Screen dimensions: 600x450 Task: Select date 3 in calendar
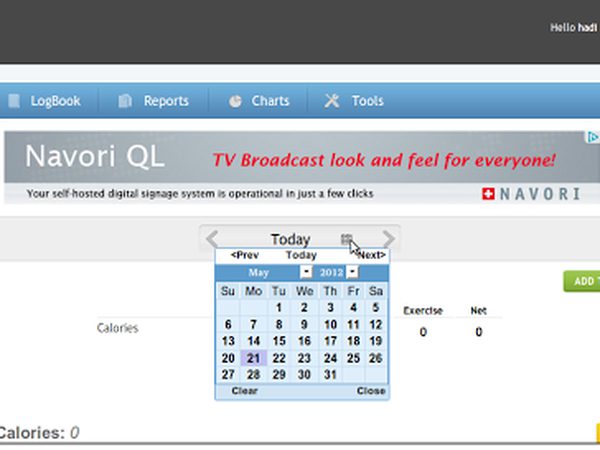tap(330, 308)
